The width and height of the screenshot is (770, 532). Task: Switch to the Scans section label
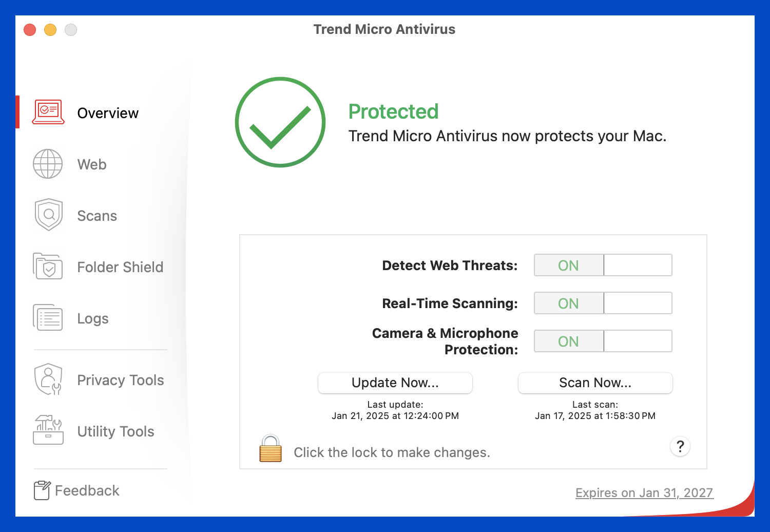(97, 216)
